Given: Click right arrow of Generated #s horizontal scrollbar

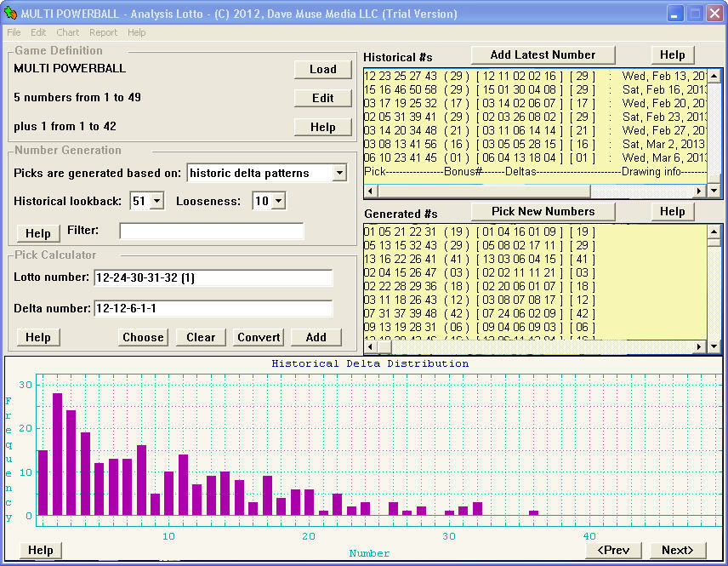Looking at the screenshot, I should tap(700, 346).
